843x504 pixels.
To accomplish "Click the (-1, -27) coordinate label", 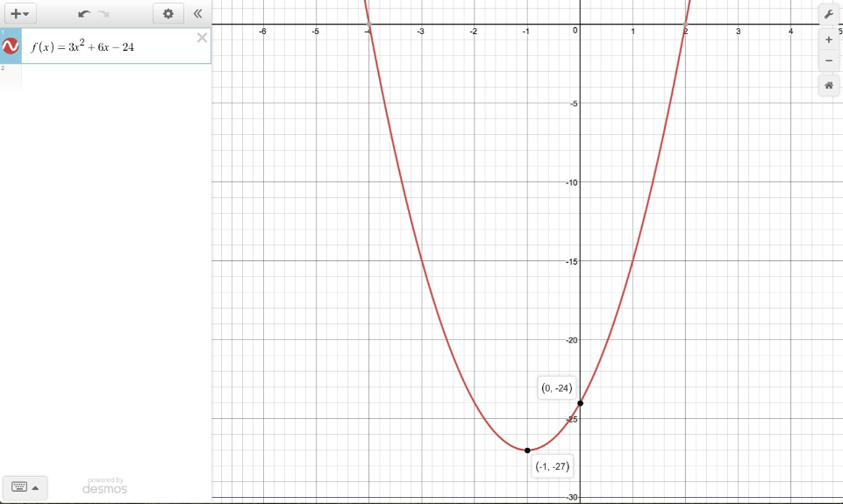I will click(552, 467).
